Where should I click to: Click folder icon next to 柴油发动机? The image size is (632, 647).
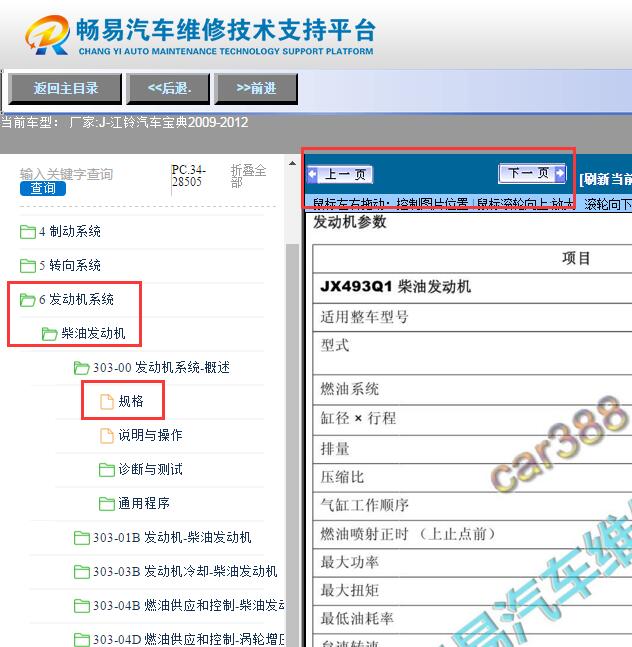pyautogui.click(x=50, y=333)
